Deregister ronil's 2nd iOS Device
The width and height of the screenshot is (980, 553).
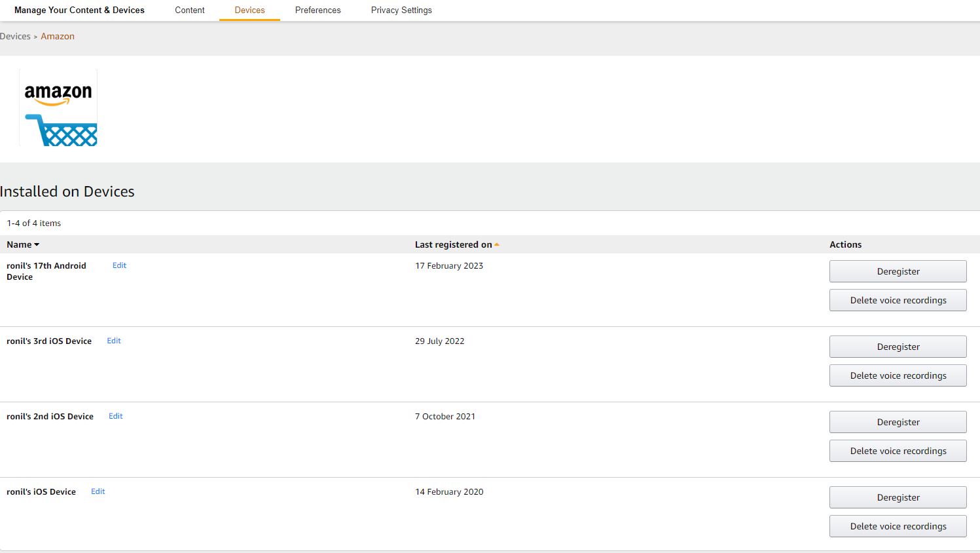coord(898,422)
